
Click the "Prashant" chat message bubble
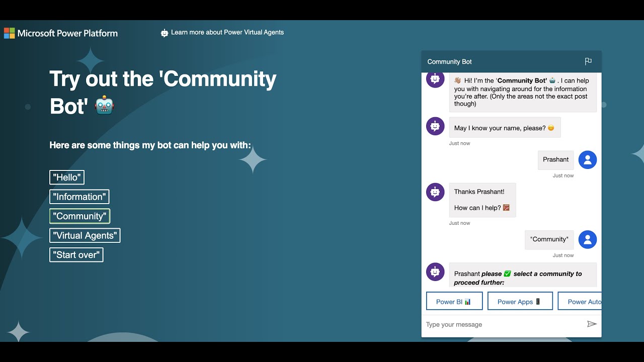[555, 160]
